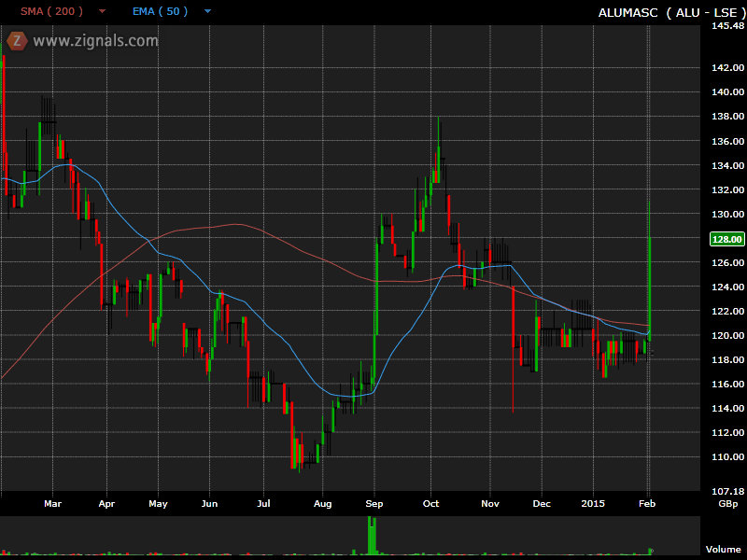Image resolution: width=747 pixels, height=560 pixels.
Task: Click the tall green volume spike in September
Action: coord(372,535)
